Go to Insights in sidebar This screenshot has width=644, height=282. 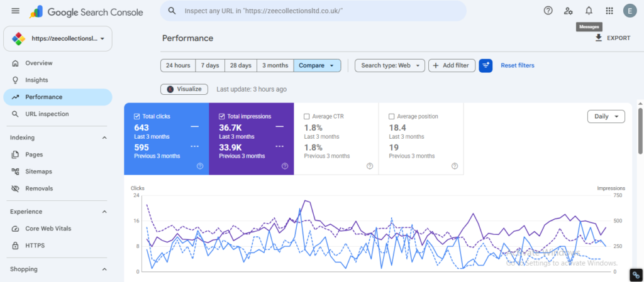(57, 80)
